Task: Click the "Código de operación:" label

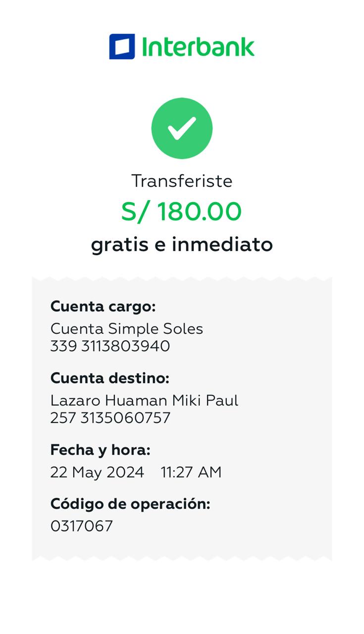Action: [x=130, y=504]
